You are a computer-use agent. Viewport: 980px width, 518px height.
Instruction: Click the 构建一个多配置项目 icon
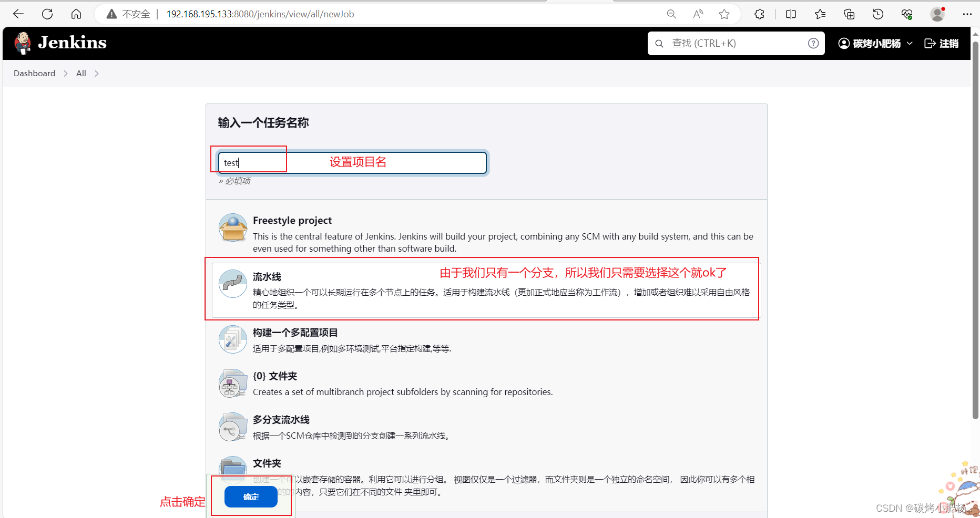232,339
